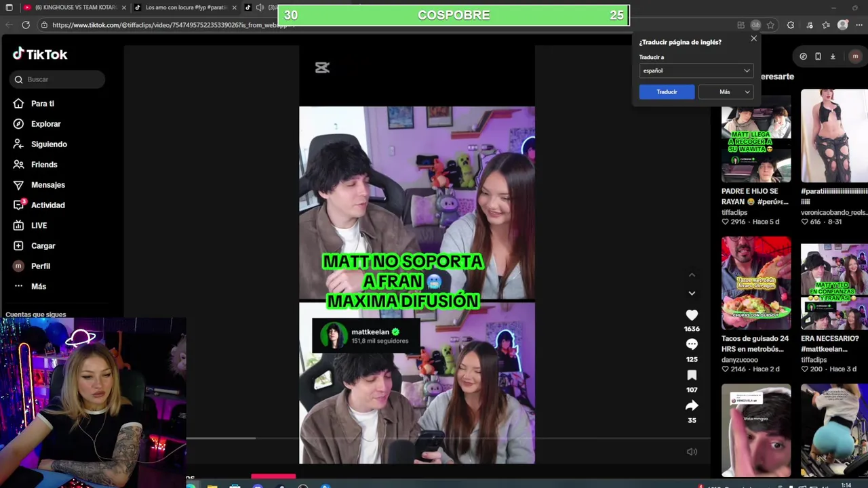The width and height of the screenshot is (868, 488).
Task: Open the español language dropdown
Action: [696, 70]
